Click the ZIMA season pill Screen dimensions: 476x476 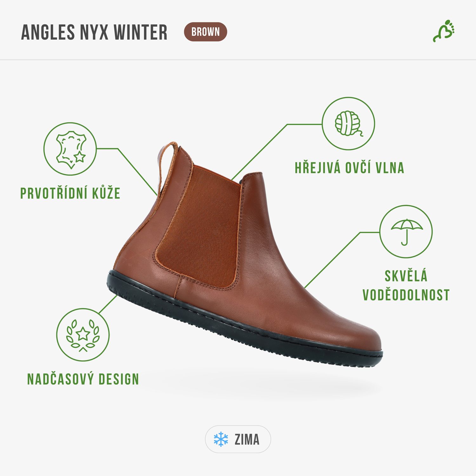tap(238, 439)
